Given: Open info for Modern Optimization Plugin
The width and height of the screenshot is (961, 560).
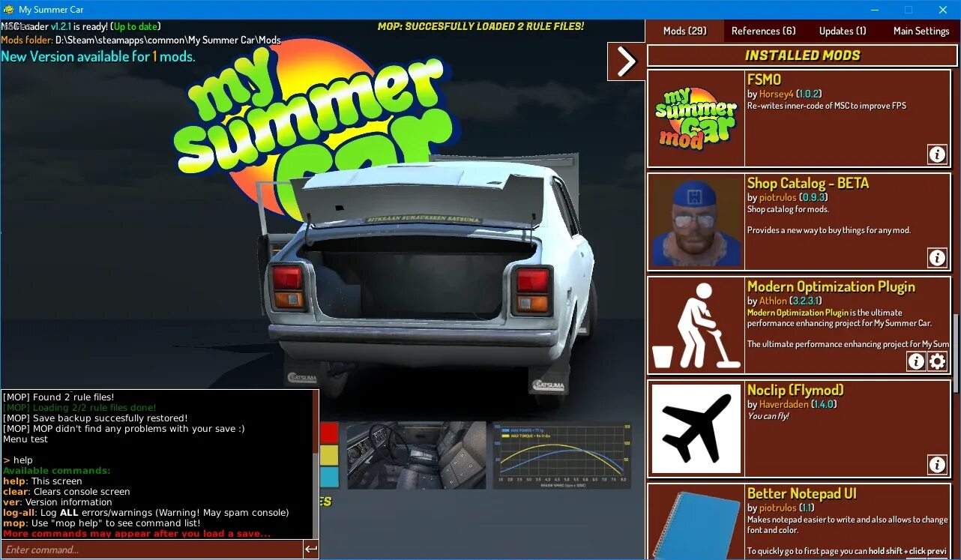Looking at the screenshot, I should pos(916,361).
